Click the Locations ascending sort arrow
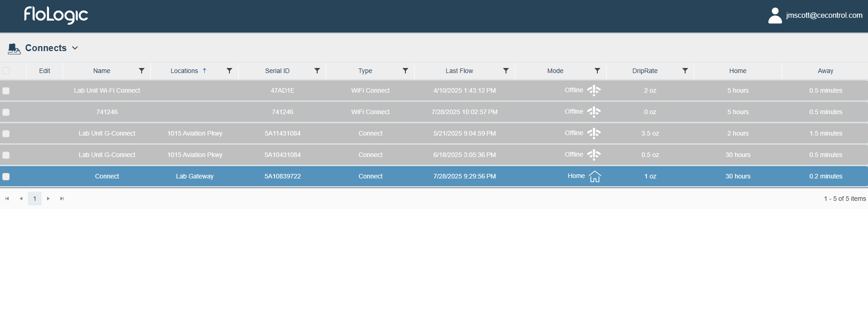 tap(204, 71)
